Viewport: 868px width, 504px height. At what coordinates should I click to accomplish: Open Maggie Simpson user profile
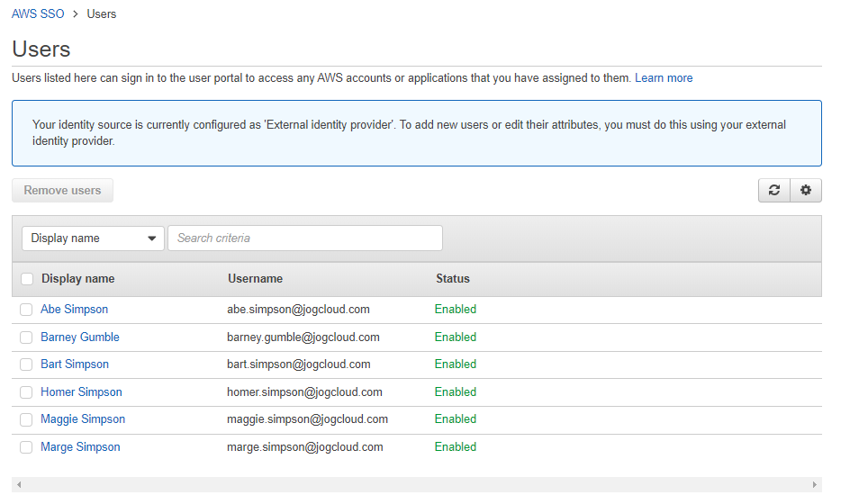(83, 419)
